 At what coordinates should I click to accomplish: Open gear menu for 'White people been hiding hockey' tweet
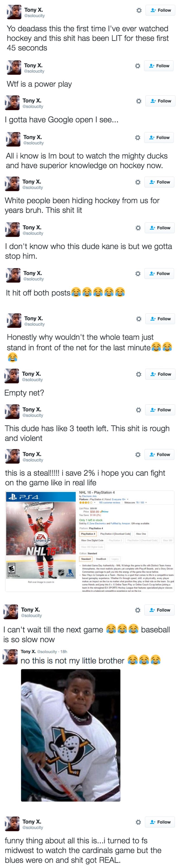138,182
